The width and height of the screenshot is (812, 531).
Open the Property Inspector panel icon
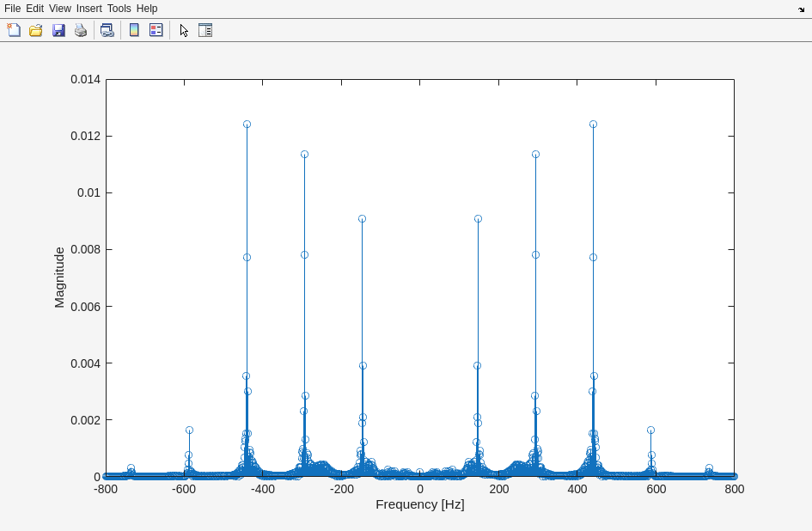205,30
